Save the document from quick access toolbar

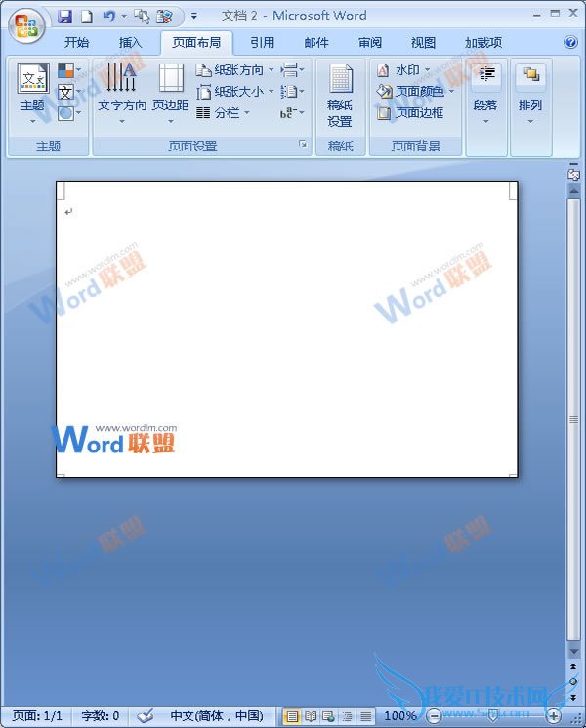(65, 17)
